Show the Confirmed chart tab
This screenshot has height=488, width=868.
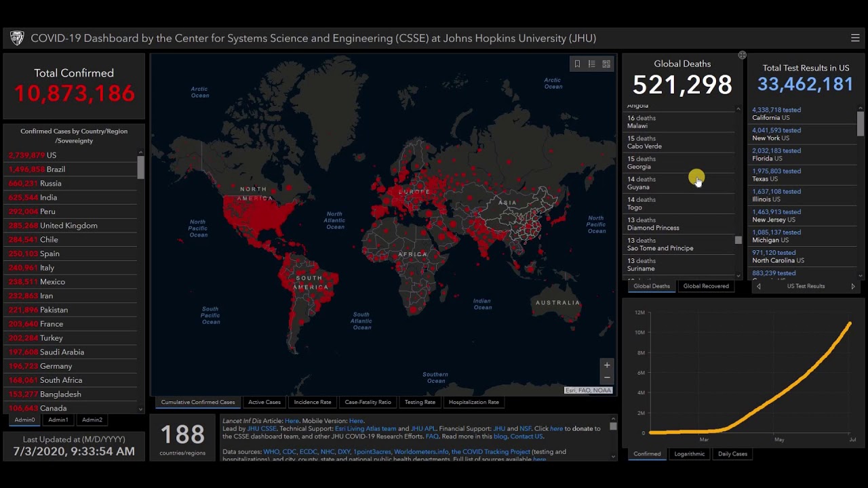coord(647,453)
